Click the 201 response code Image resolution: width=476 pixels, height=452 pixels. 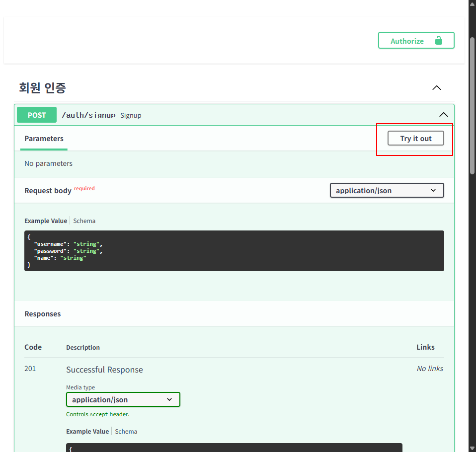(x=30, y=369)
